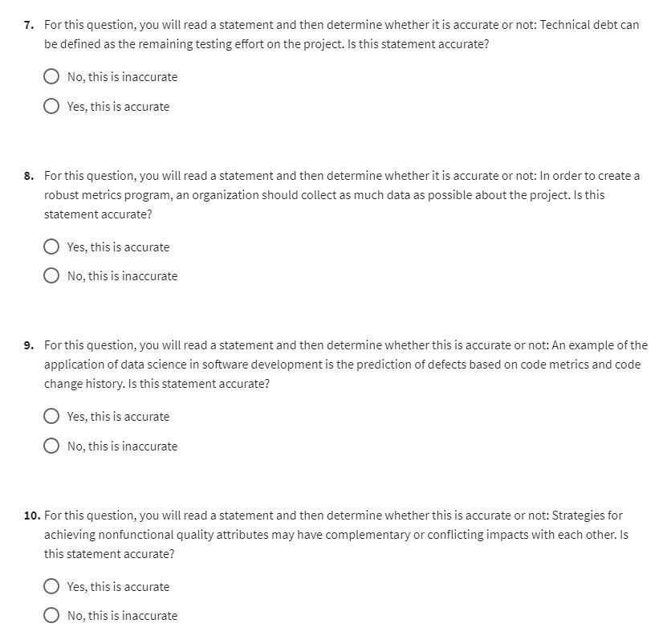
Task: Click the "Yes" answer text for question 9
Action: pyautogui.click(x=115, y=416)
